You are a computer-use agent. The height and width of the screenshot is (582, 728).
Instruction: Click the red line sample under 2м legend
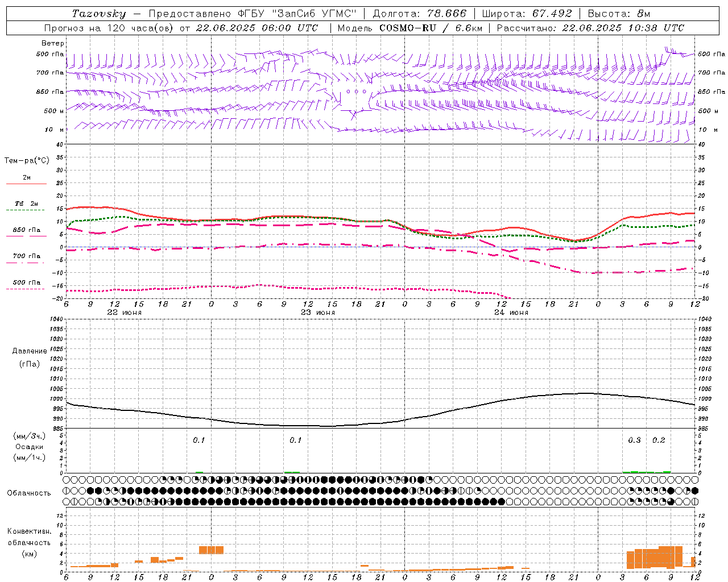click(26, 184)
